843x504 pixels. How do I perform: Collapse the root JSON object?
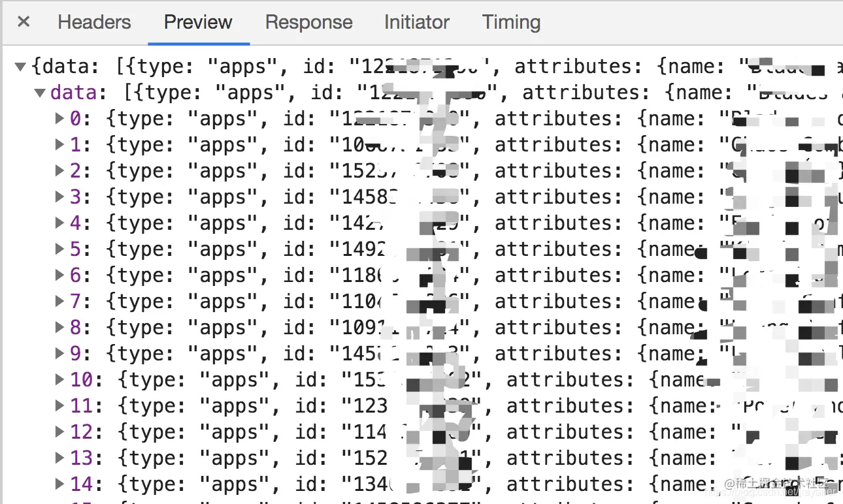coord(20,67)
